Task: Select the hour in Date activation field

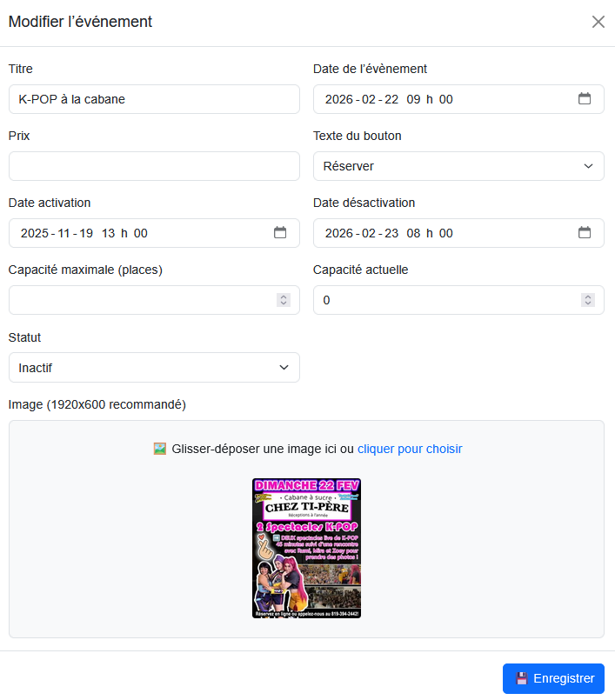Action: click(x=109, y=233)
